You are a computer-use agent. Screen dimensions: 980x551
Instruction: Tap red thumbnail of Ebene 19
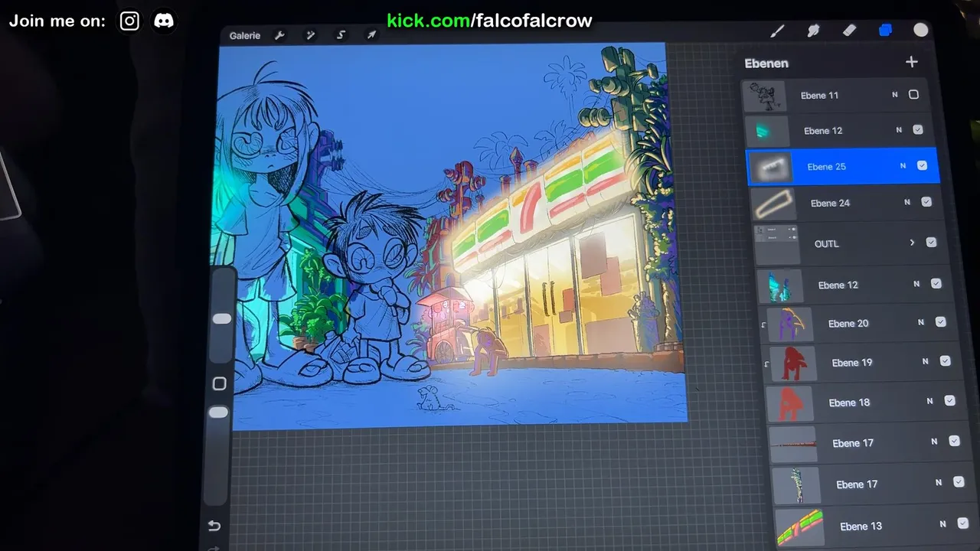pos(793,364)
